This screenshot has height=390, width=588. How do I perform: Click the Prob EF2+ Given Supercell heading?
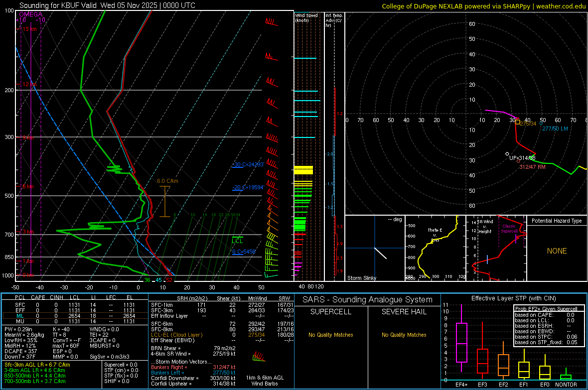click(546, 309)
